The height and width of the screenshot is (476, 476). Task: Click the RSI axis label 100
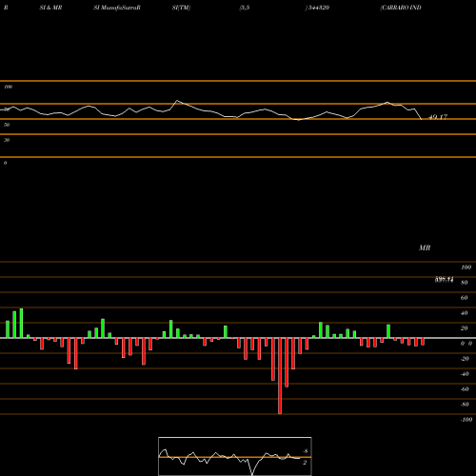[9, 87]
